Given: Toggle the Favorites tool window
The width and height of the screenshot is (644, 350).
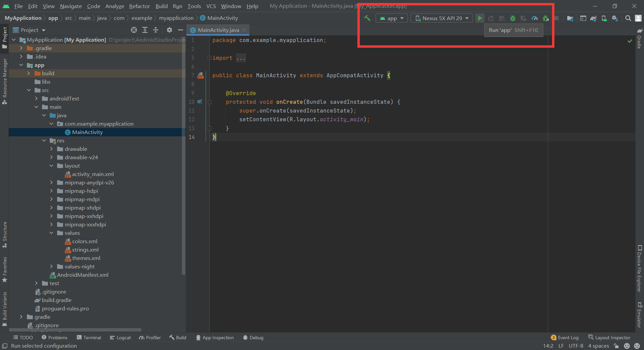Looking at the screenshot, I should tap(4, 270).
